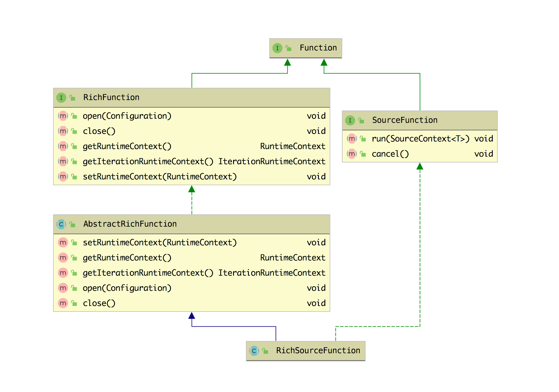
Task: Click the lock icon beside run(SourceContext<T>)
Action: [363, 139]
